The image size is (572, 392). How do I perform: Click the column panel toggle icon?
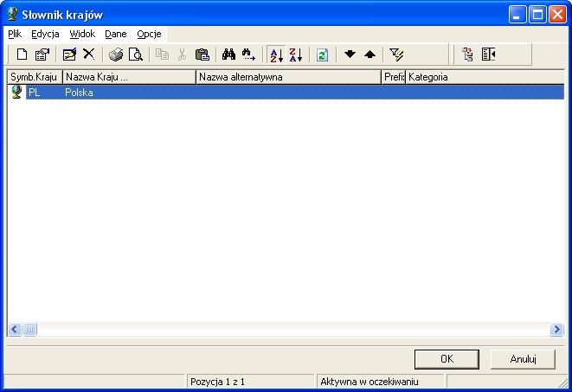pyautogui.click(x=488, y=55)
